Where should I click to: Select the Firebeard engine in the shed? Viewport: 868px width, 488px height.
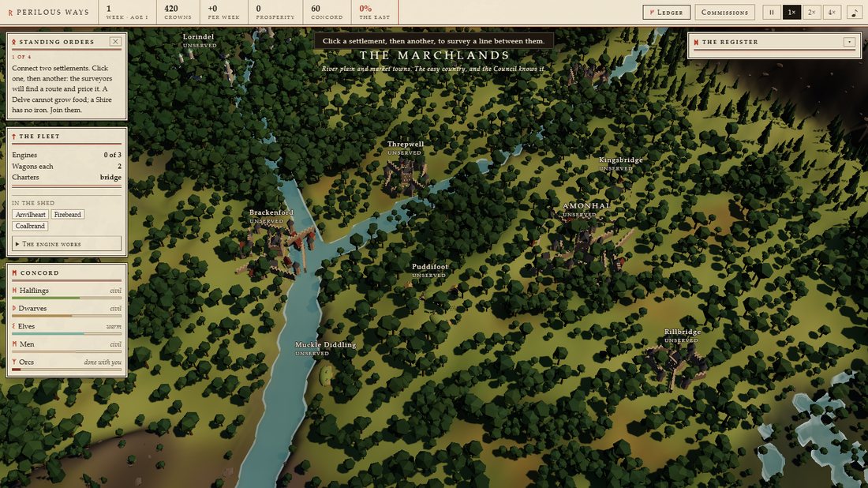pyautogui.click(x=68, y=214)
